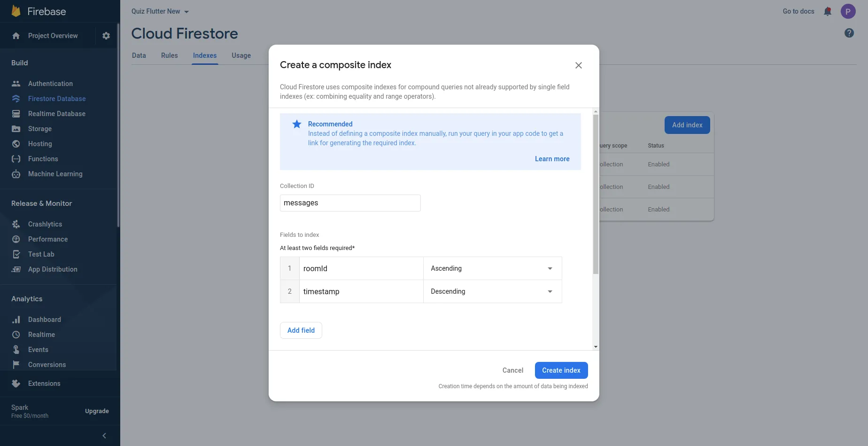Viewport: 868px width, 446px height.
Task: Follow the Learn more link
Action: (x=552, y=159)
